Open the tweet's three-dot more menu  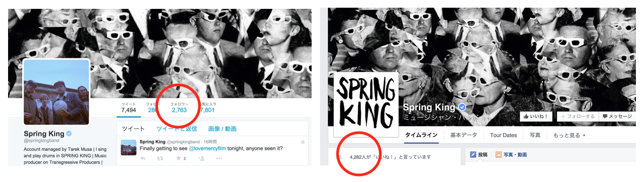click(219, 158)
